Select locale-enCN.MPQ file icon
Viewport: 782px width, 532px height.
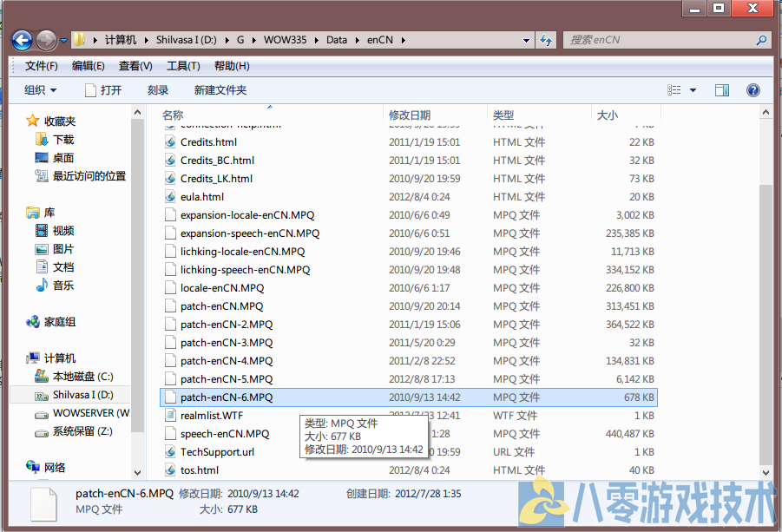(x=171, y=287)
